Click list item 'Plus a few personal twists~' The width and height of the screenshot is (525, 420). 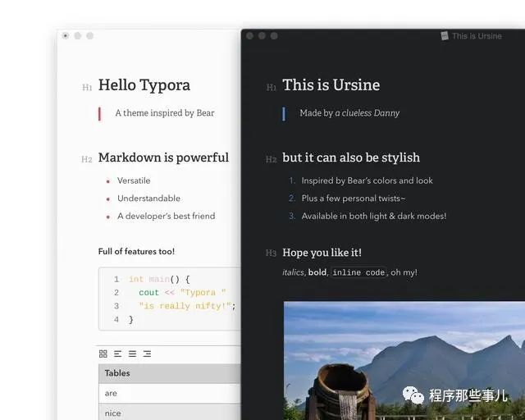click(x=354, y=199)
